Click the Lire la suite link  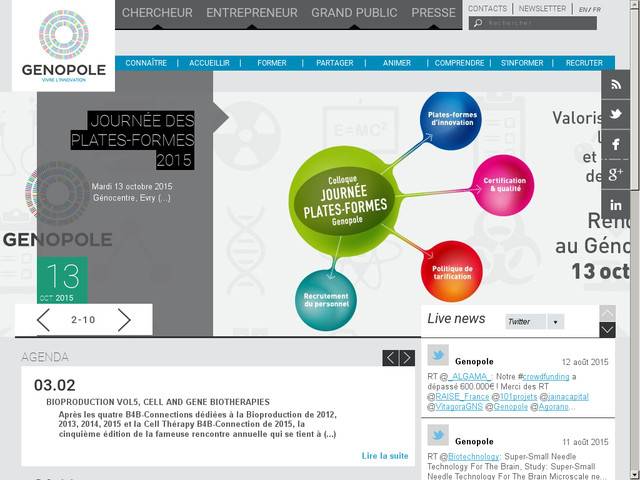(x=385, y=456)
